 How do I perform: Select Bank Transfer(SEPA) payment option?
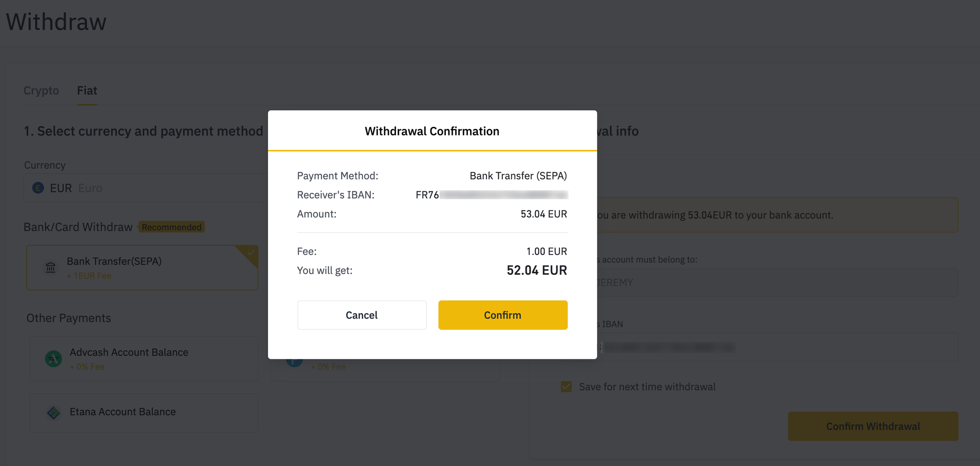point(142,268)
